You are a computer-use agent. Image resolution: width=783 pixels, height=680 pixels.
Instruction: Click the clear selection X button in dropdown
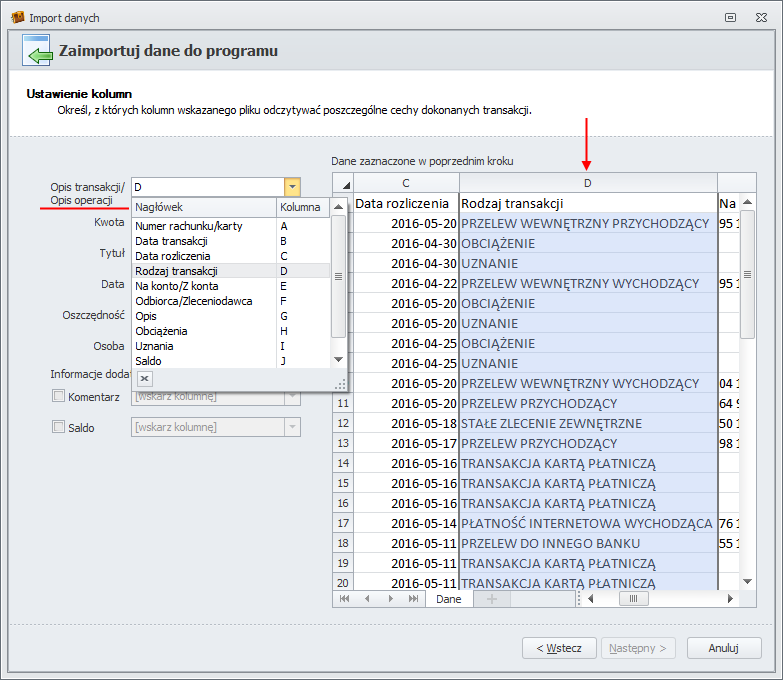(x=144, y=378)
